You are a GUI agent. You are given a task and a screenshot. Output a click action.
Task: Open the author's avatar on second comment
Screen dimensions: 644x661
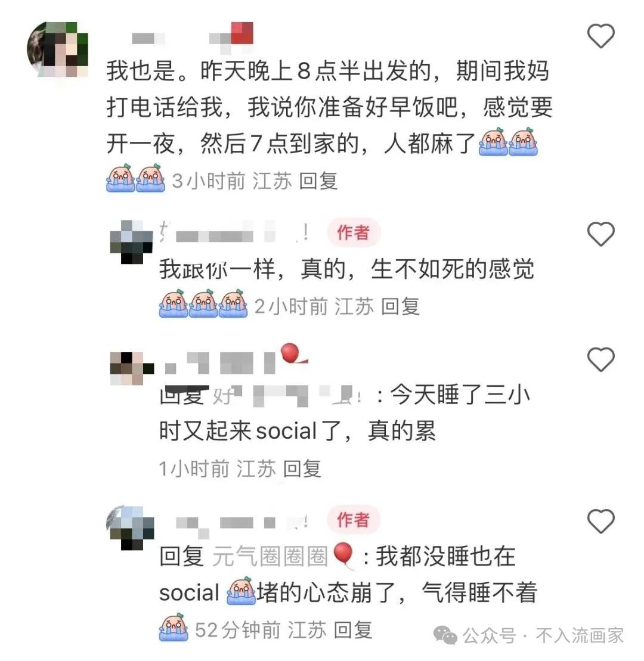coord(131,242)
